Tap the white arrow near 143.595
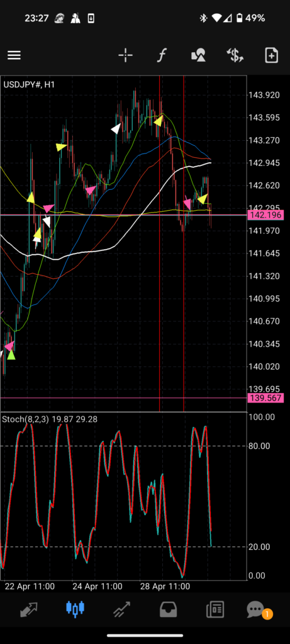 point(116,128)
